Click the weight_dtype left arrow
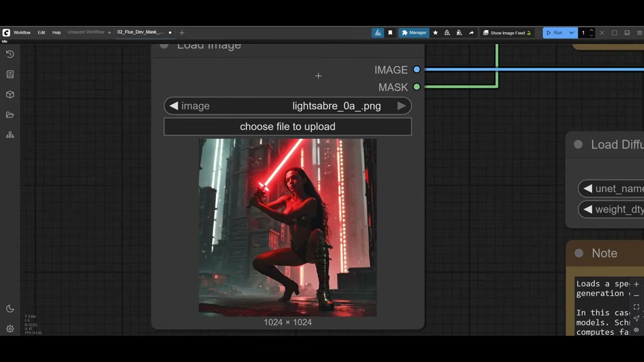The image size is (644, 362). [588, 210]
